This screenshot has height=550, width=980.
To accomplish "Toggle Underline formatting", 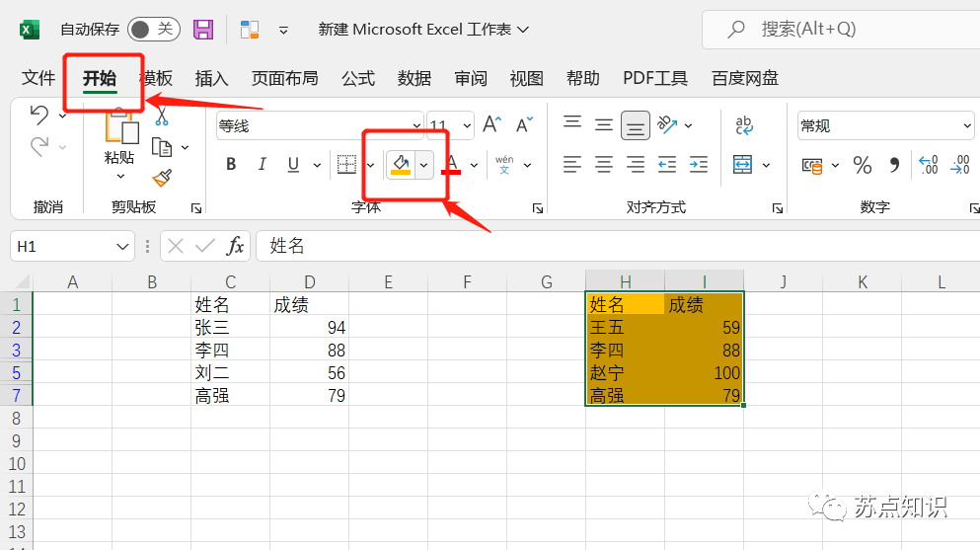I will tap(293, 164).
